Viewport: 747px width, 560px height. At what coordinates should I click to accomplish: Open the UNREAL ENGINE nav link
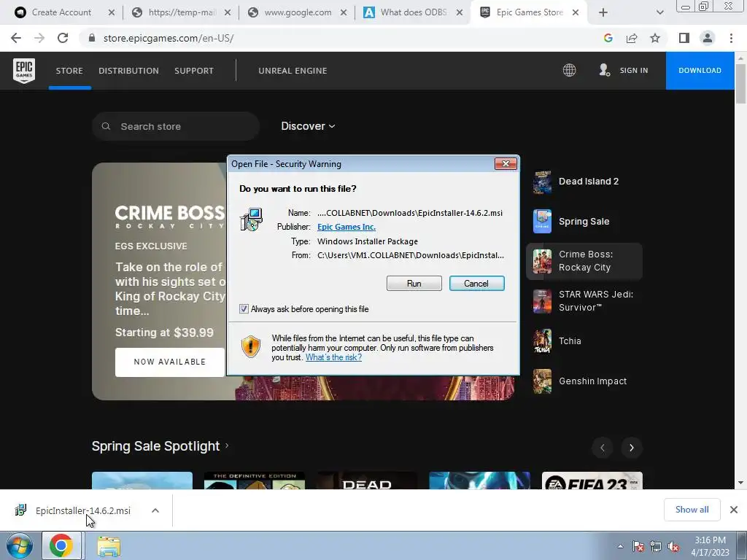click(293, 71)
